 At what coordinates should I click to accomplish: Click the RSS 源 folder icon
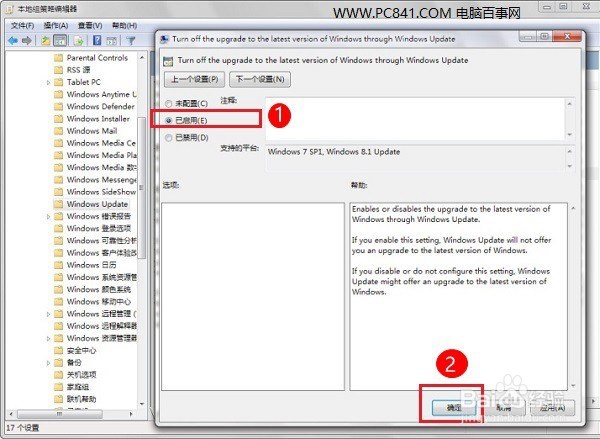coord(58,70)
